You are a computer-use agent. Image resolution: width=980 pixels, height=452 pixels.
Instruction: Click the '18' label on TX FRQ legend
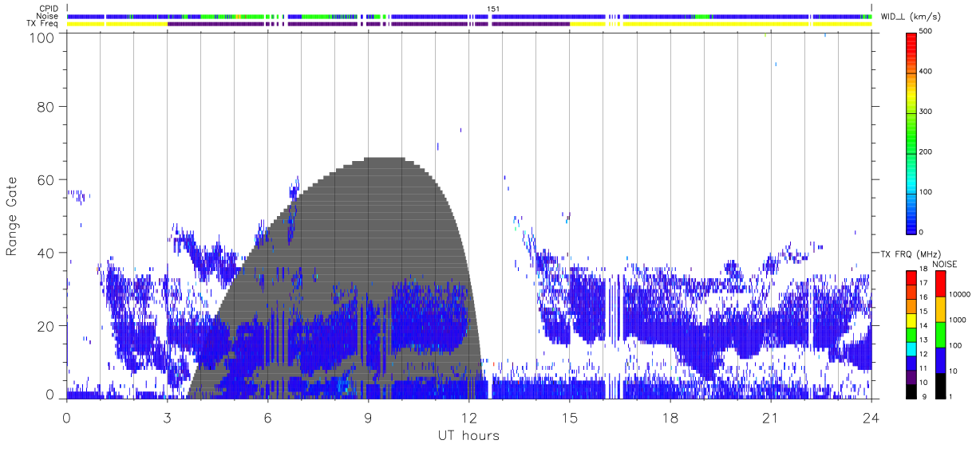tap(922, 269)
